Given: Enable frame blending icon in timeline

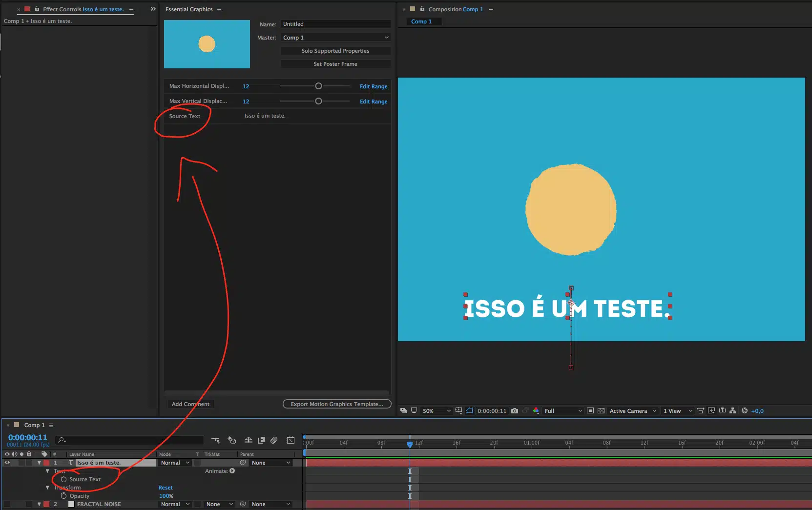Looking at the screenshot, I should (x=261, y=440).
